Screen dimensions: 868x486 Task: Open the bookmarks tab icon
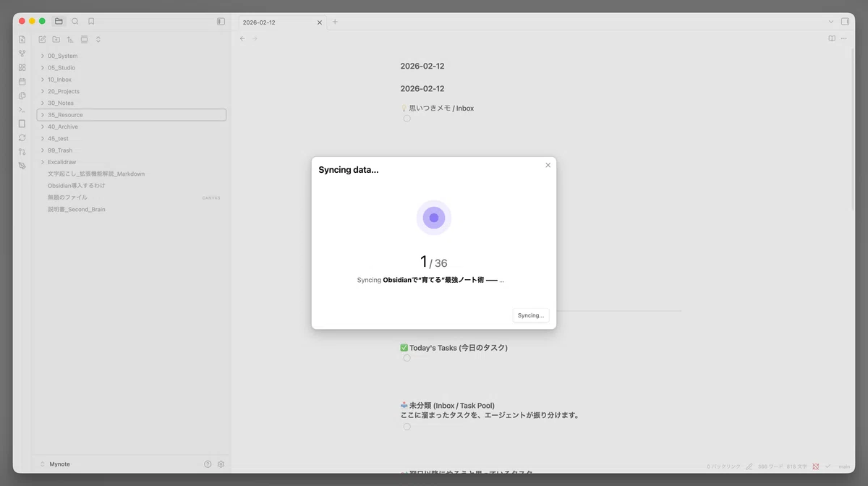click(x=91, y=21)
